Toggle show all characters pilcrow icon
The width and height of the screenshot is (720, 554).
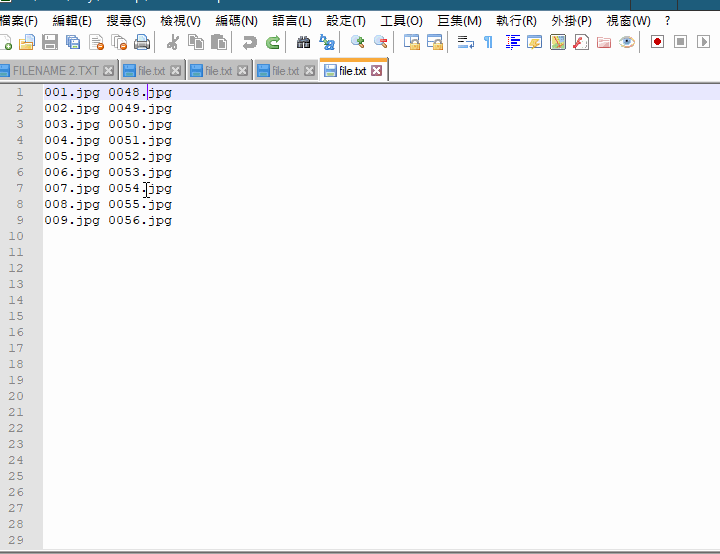point(488,42)
